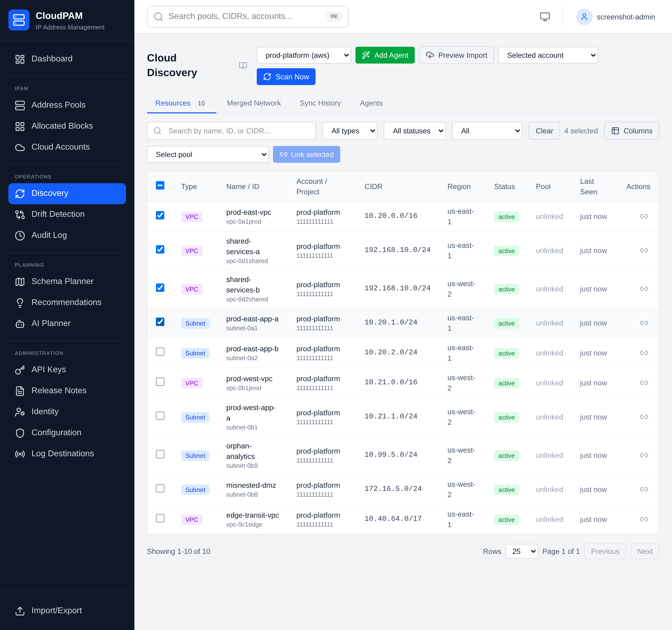
Task: Click link action icon for prod-west-vpc row
Action: click(644, 383)
